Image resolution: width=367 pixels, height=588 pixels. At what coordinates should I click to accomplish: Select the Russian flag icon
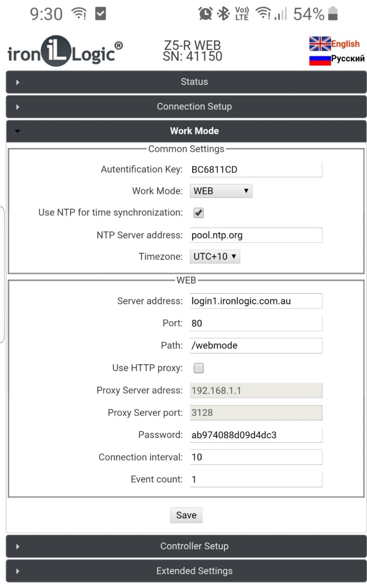[x=320, y=59]
